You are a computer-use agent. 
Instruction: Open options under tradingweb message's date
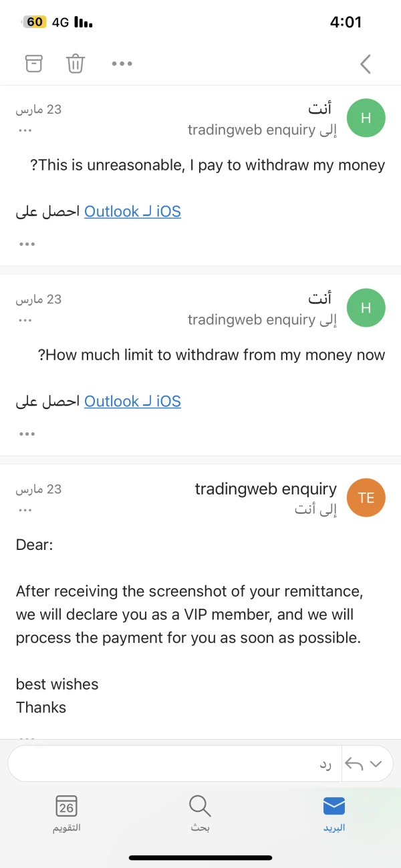tap(25, 510)
